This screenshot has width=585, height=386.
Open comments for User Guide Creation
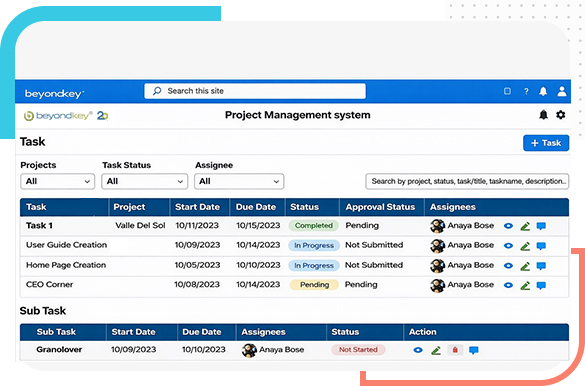pos(541,246)
